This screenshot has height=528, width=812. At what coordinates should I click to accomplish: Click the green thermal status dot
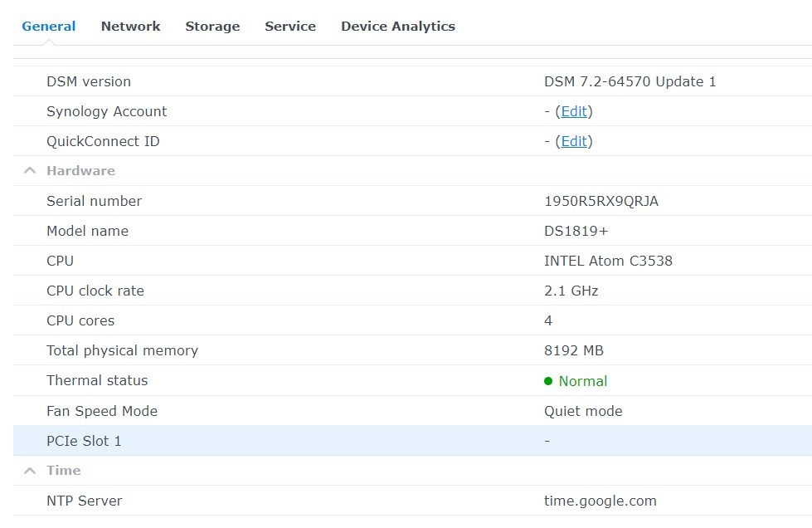coord(548,381)
